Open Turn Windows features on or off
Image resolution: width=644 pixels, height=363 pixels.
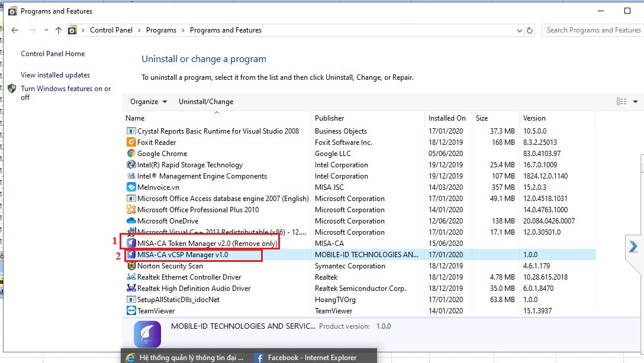(x=66, y=93)
